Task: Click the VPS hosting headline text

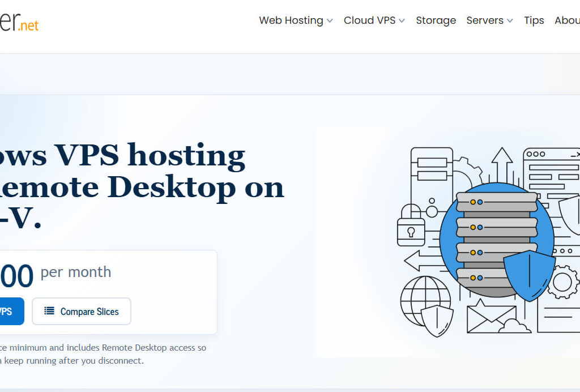Action: [141, 187]
